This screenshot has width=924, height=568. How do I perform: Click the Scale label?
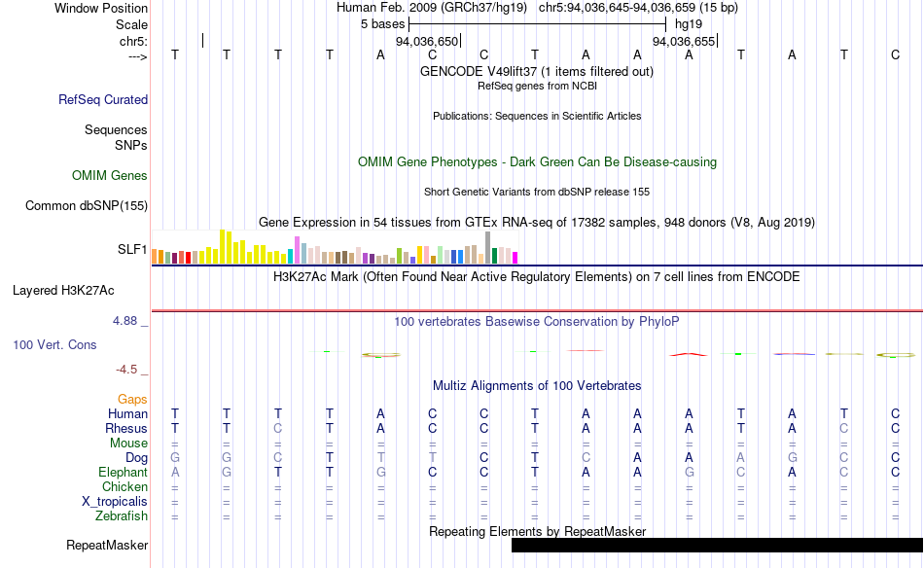pyautogui.click(x=132, y=24)
